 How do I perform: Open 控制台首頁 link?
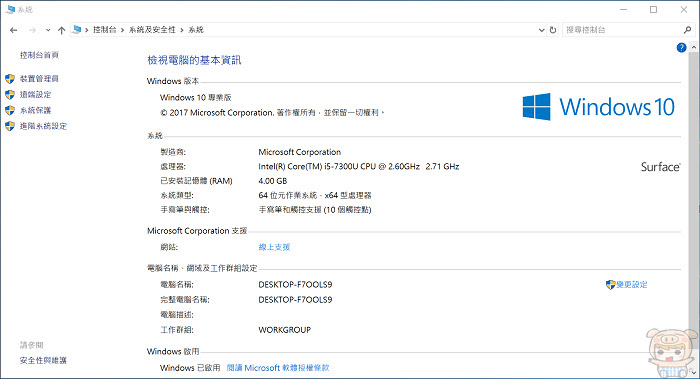39,55
